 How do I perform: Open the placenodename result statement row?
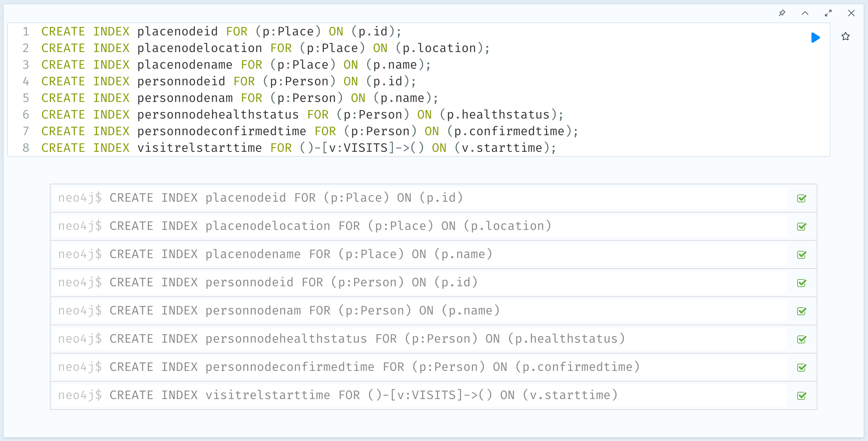point(434,254)
